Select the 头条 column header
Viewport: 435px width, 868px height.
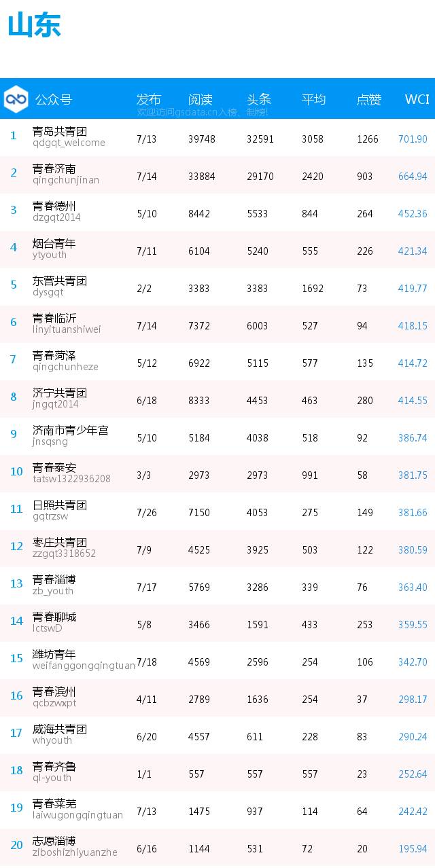pyautogui.click(x=259, y=99)
